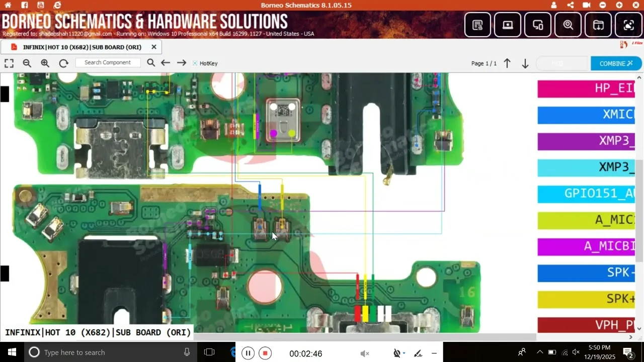Screen dimensions: 644x362
Task: Go to previous page with up arrow
Action: pos(507,63)
